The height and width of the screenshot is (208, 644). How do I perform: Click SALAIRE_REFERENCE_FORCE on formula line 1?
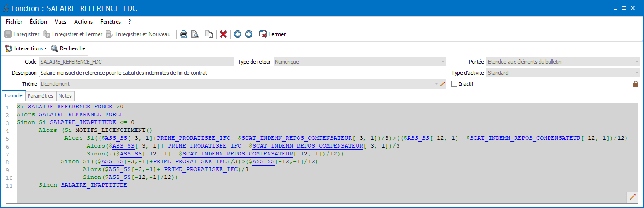[70, 107]
